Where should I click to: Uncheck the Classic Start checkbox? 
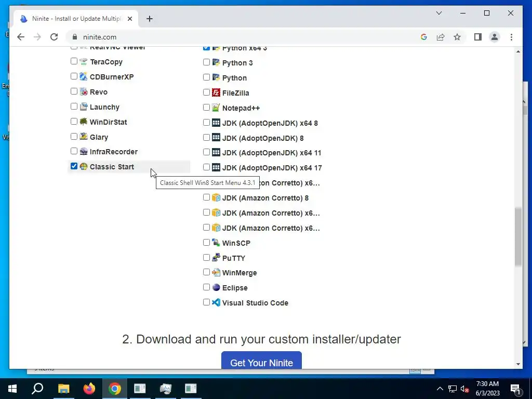tap(74, 166)
